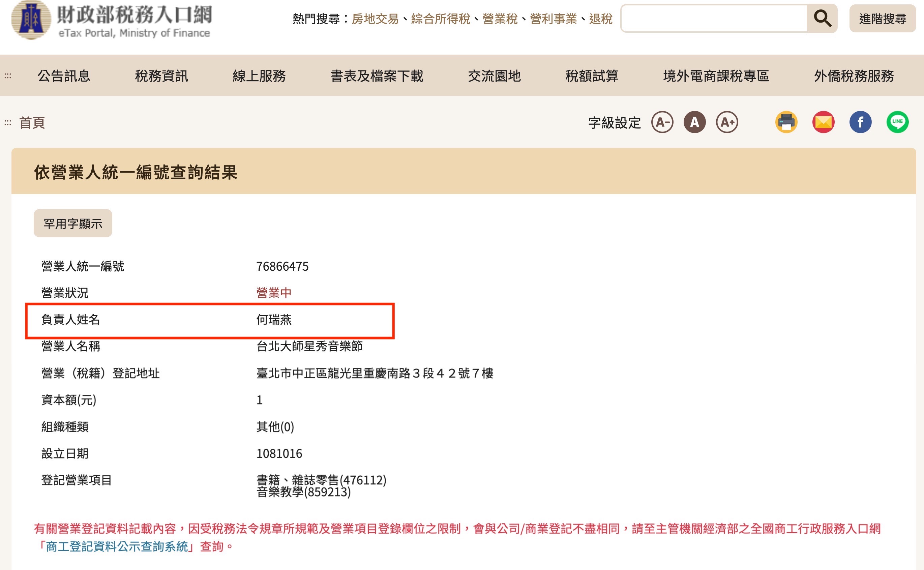This screenshot has height=570, width=924.
Task: Click the eTax Portal logo emblem
Action: (x=31, y=20)
